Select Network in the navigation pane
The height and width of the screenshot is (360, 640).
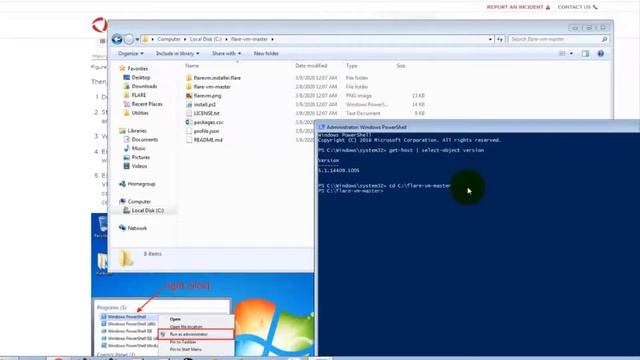pyautogui.click(x=137, y=228)
